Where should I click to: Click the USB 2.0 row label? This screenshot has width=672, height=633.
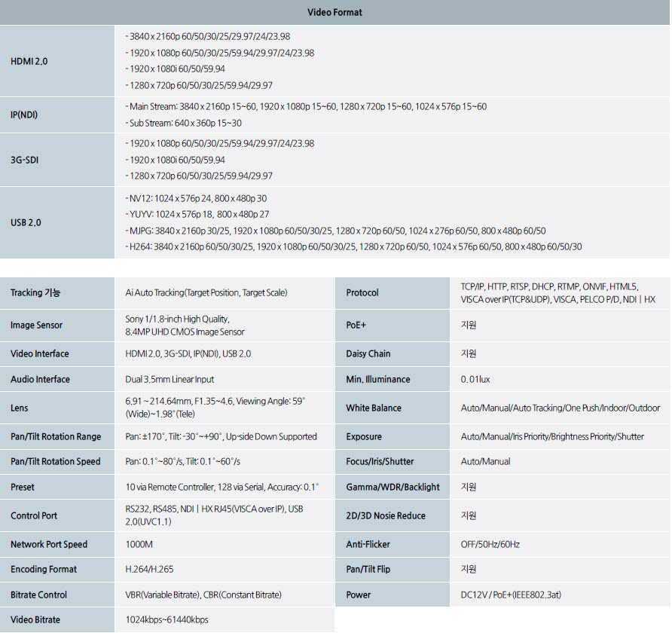[x=26, y=222]
